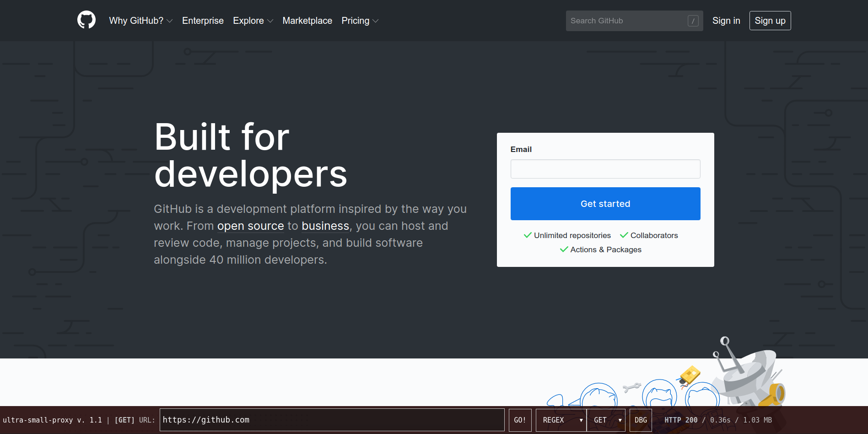Follow the business link
This screenshot has height=434, width=868.
point(325,226)
